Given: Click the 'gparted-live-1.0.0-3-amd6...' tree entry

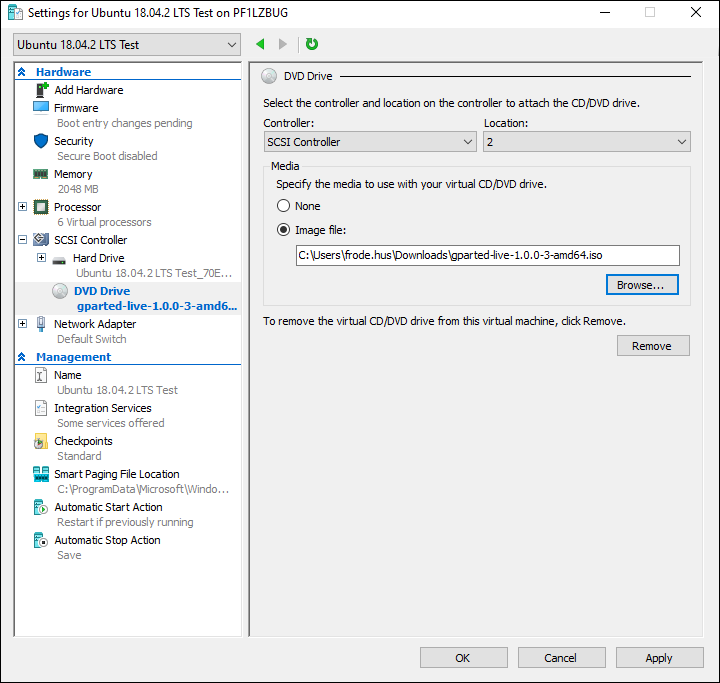Looking at the screenshot, I should [157, 306].
